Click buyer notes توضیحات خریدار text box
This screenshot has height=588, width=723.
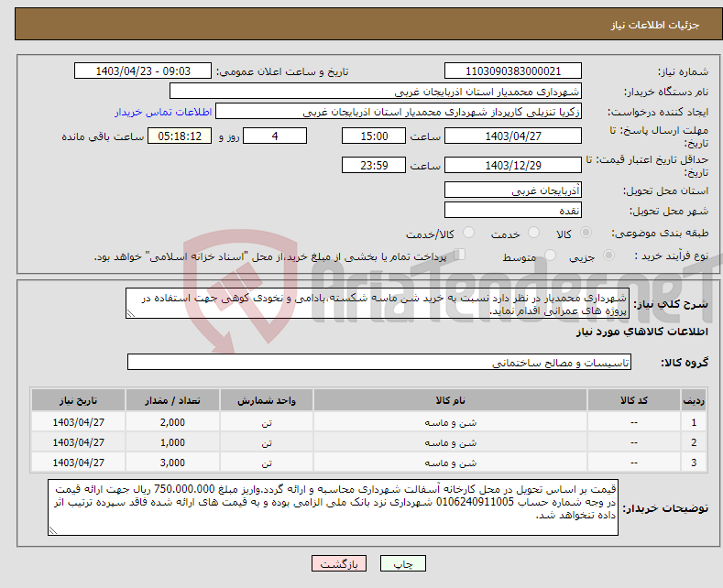tap(333, 507)
